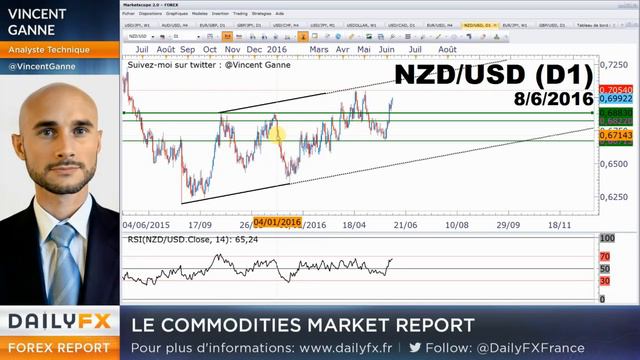
Task: Click the DailyFX logo
Action: pyautogui.click(x=60, y=321)
